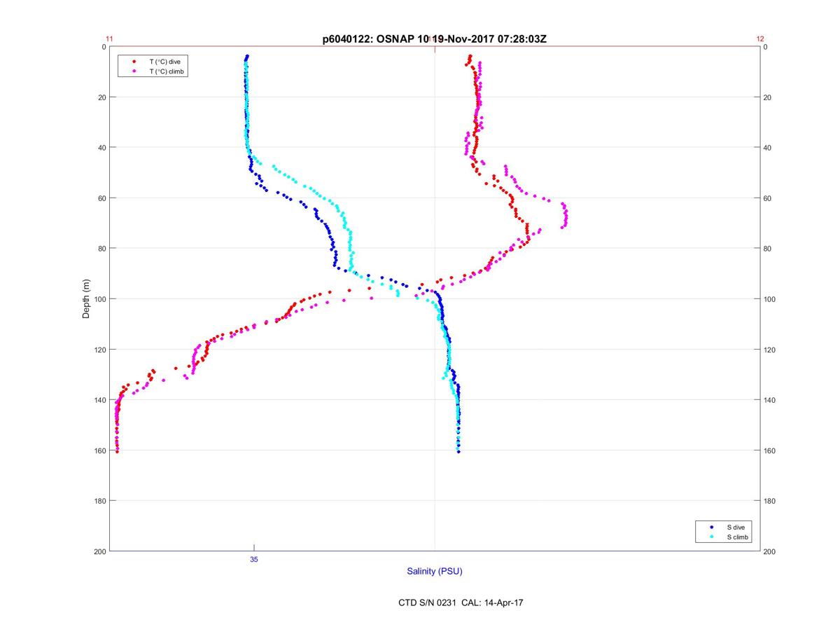
Task: Click the red dot marker in temperature legend
Action: point(134,62)
